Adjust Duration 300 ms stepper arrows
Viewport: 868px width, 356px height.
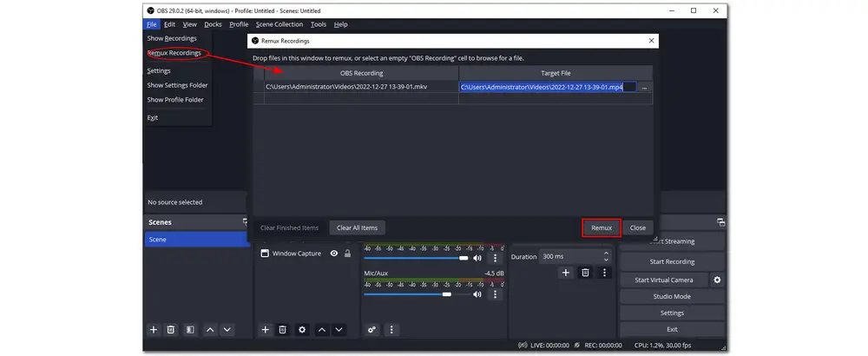[x=605, y=257]
